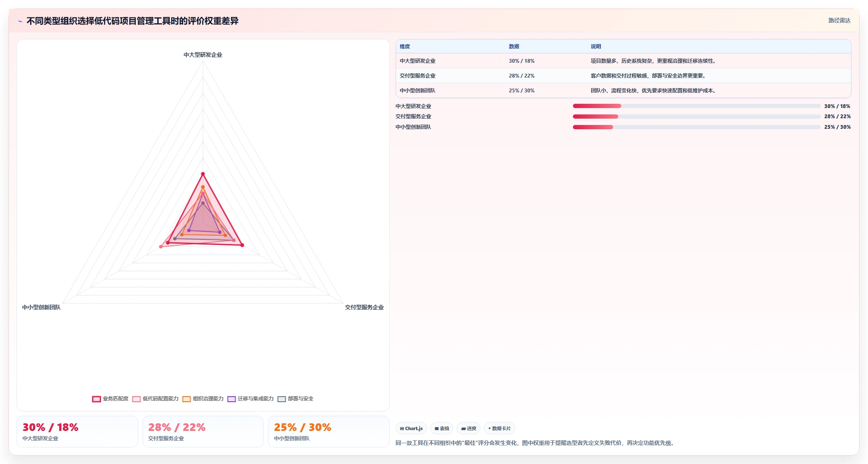This screenshot has height=464, width=868.
Task: Click the footer note starting 同一款工具
Action: click(536, 443)
